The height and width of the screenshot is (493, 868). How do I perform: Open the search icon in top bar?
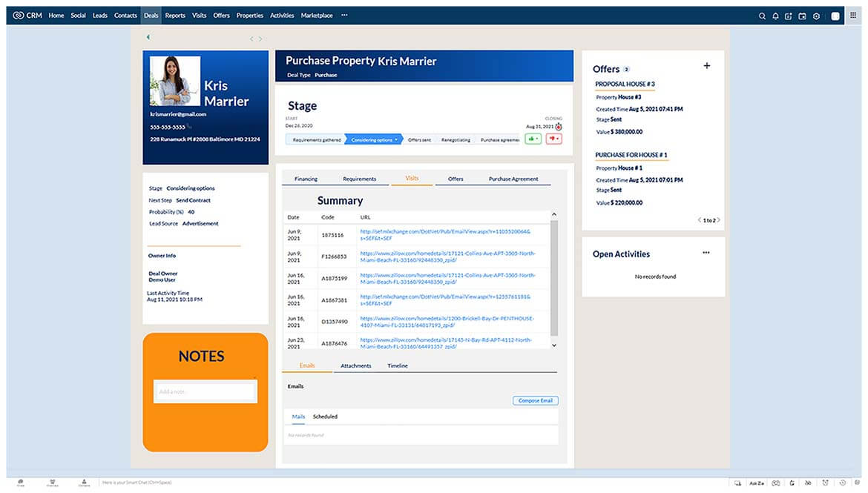tap(762, 16)
